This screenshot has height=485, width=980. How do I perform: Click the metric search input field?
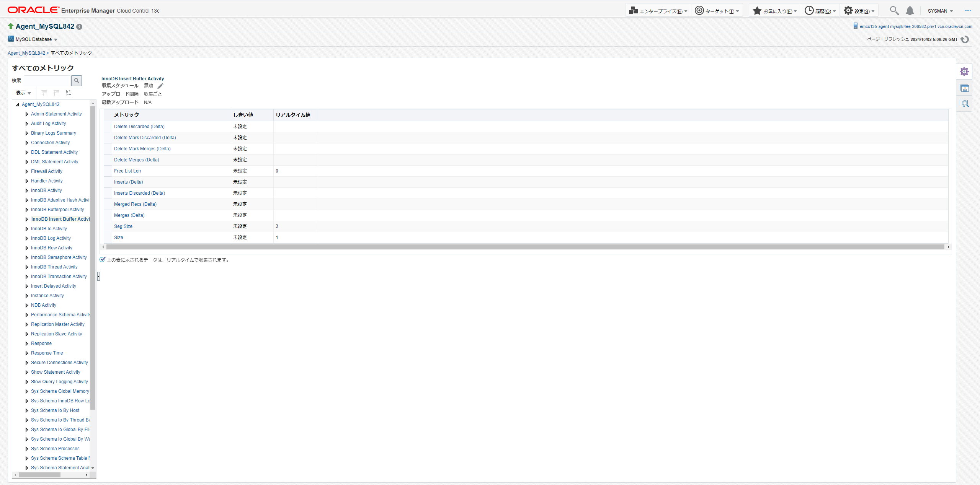pos(47,81)
